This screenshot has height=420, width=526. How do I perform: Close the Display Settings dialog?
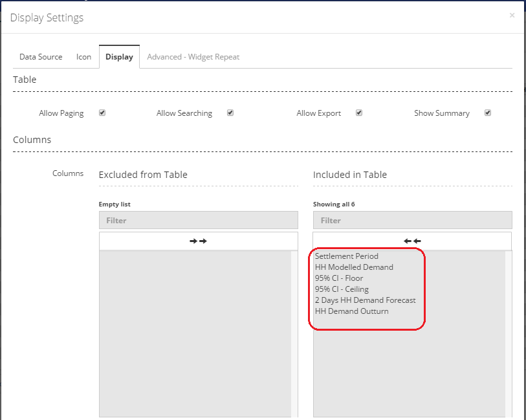tap(512, 15)
